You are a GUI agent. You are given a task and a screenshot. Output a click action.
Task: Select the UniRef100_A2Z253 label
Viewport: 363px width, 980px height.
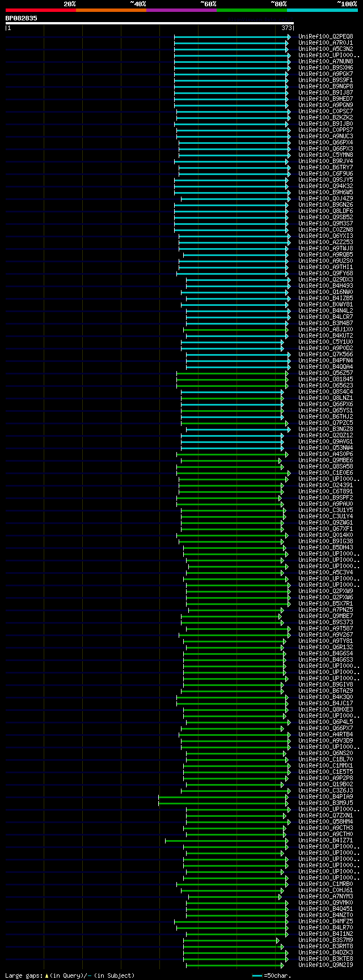[326, 242]
